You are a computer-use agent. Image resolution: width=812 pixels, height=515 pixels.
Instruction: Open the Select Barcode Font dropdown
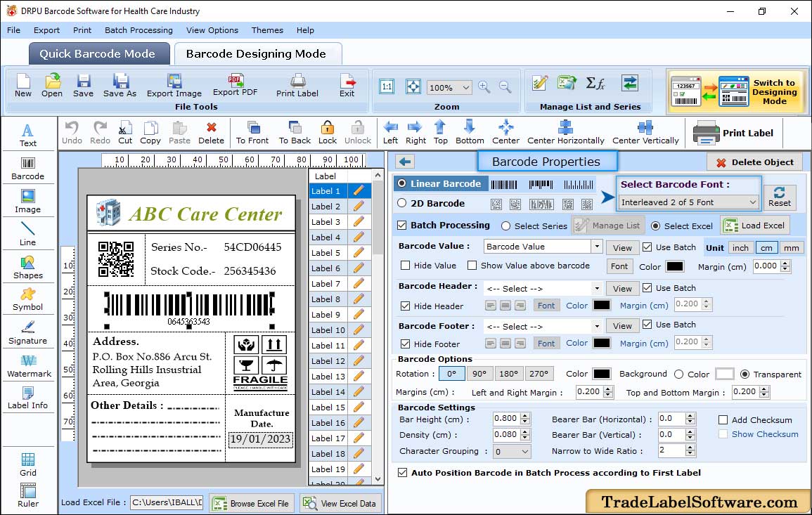(x=689, y=202)
